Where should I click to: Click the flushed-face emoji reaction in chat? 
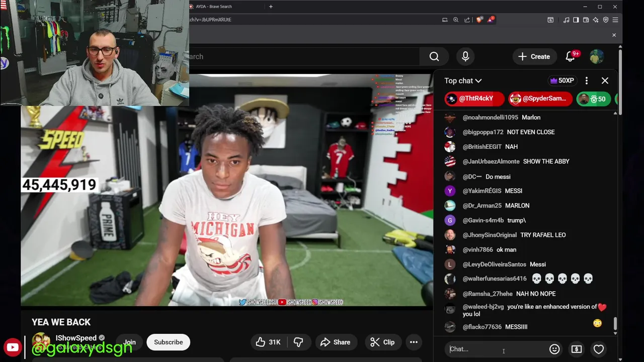point(597,323)
